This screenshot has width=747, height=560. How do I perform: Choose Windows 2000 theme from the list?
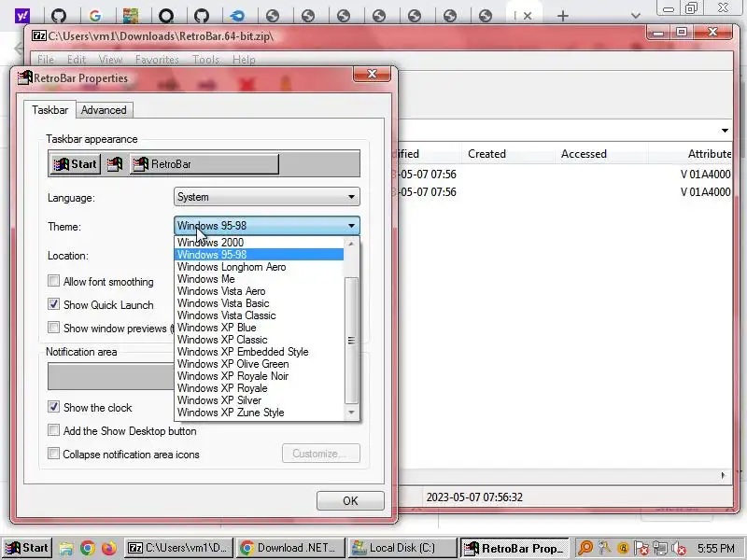260,243
